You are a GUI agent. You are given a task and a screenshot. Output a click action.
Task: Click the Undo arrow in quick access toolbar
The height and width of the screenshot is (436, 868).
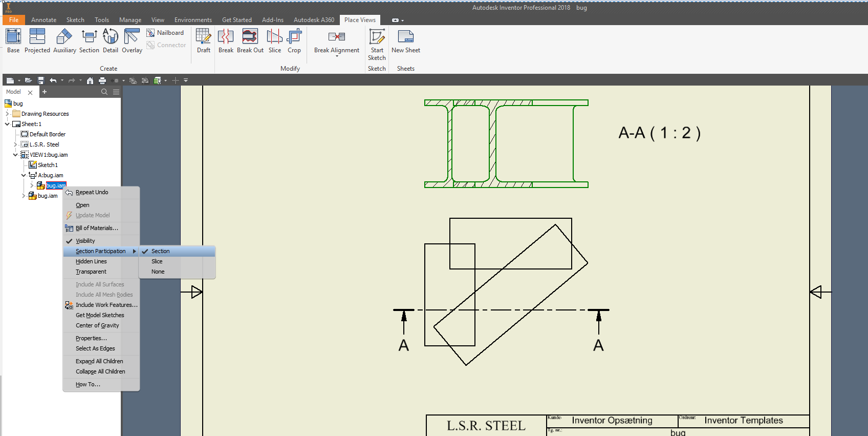(53, 80)
